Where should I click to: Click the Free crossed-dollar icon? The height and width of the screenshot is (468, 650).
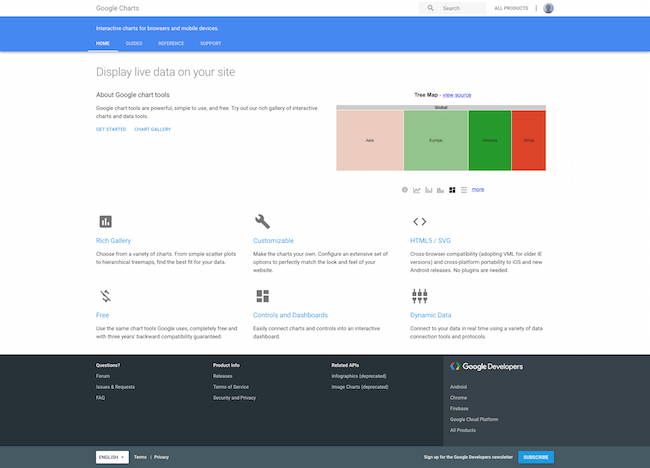click(106, 296)
